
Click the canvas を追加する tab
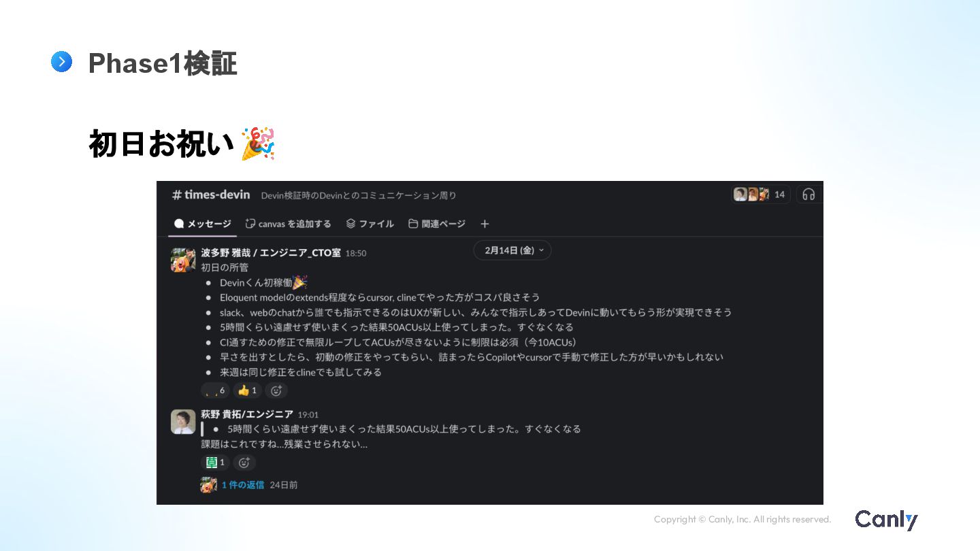tap(289, 224)
